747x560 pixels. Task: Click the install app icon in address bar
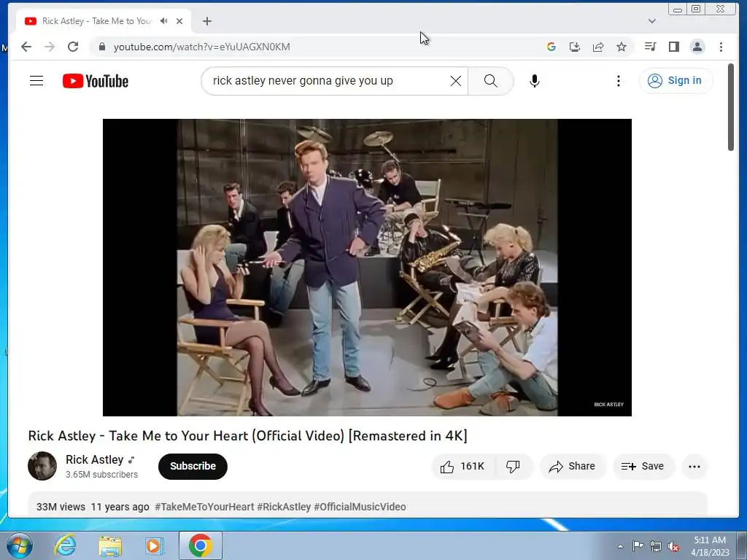[x=575, y=47]
